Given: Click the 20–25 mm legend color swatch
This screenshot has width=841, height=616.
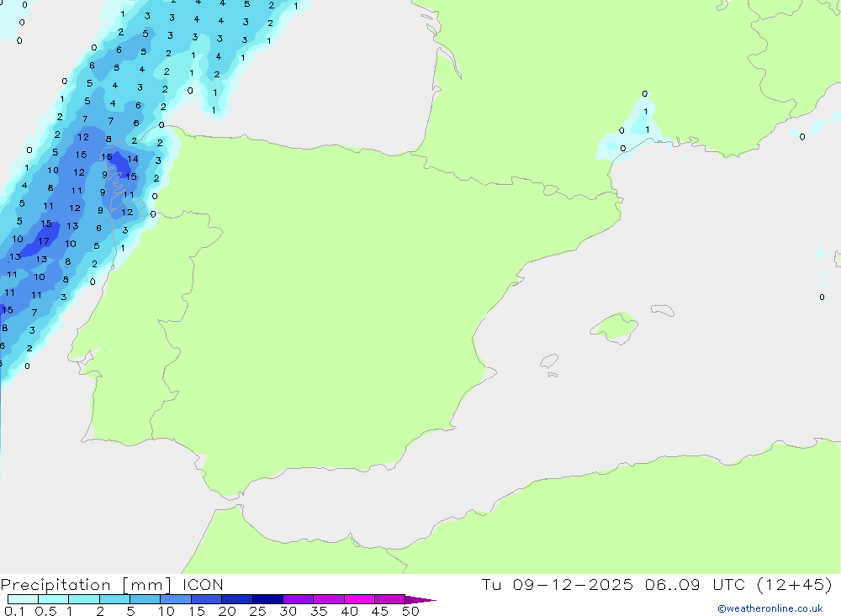Looking at the screenshot, I should (237, 599).
